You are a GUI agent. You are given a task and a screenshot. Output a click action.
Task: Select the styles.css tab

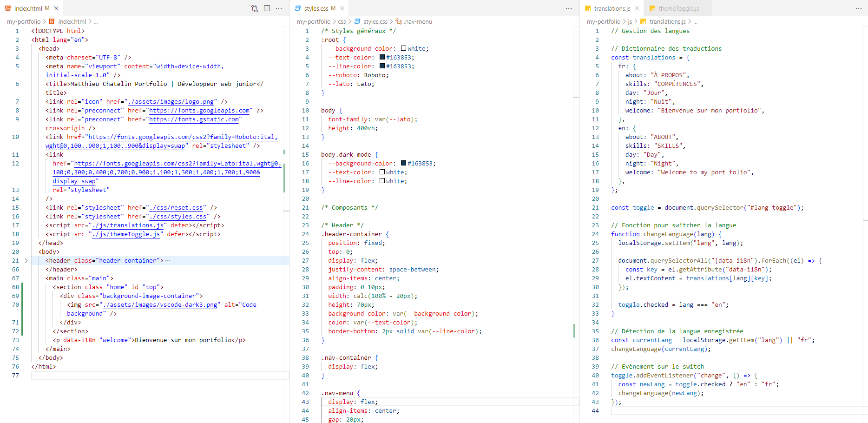pos(316,8)
